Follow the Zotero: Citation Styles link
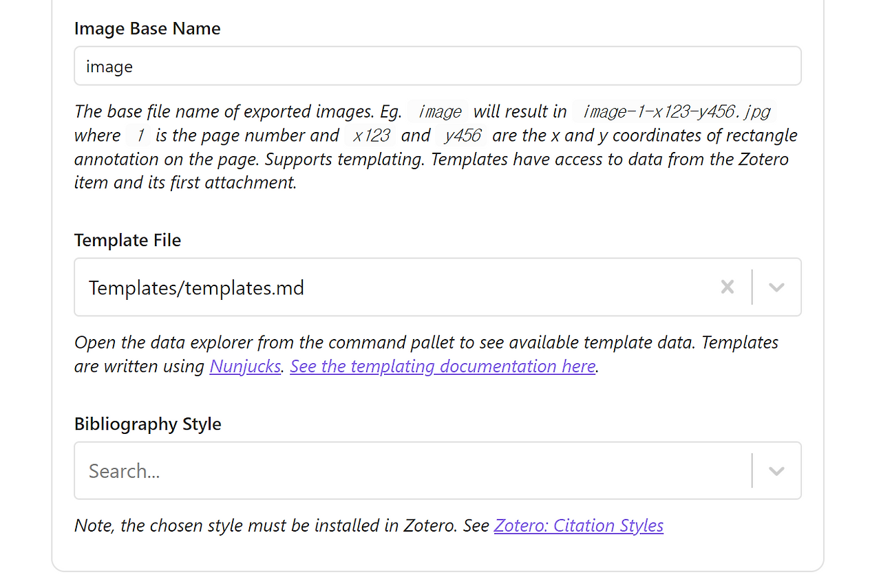Image resolution: width=881 pixels, height=588 pixels. pyautogui.click(x=578, y=526)
